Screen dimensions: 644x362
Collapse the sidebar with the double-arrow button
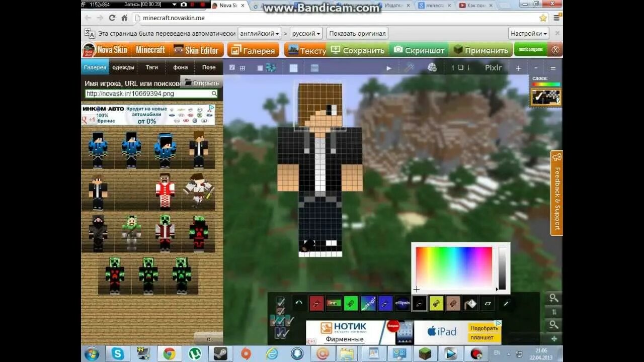point(208,338)
